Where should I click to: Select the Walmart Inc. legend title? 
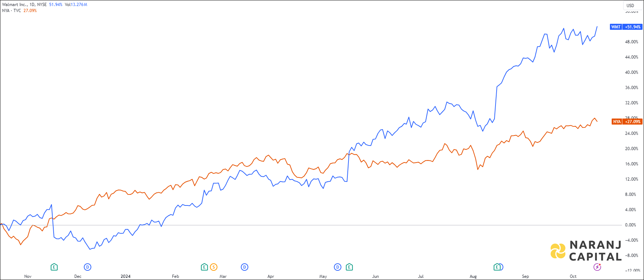[15, 5]
